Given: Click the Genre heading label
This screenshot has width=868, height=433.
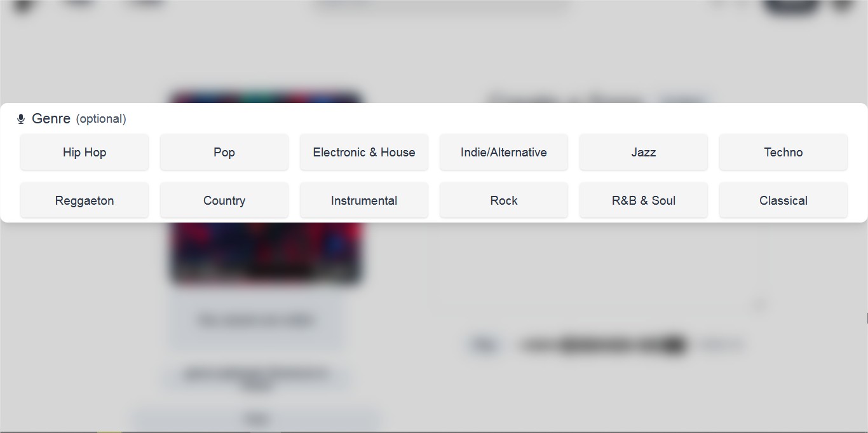Looking at the screenshot, I should click(x=51, y=118).
